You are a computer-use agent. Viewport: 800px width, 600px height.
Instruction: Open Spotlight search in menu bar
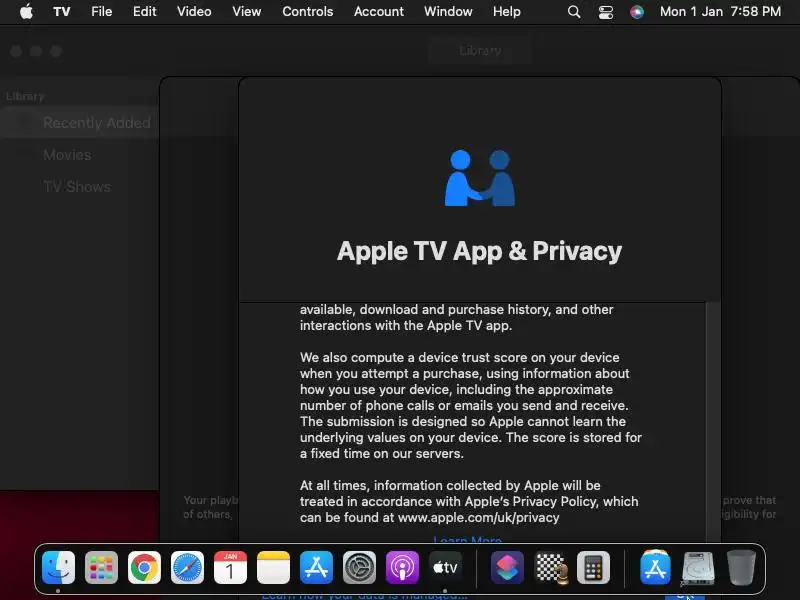[x=574, y=12]
